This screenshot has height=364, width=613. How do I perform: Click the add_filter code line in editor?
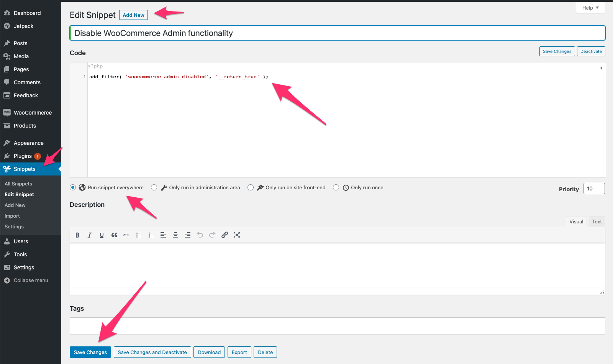point(179,77)
